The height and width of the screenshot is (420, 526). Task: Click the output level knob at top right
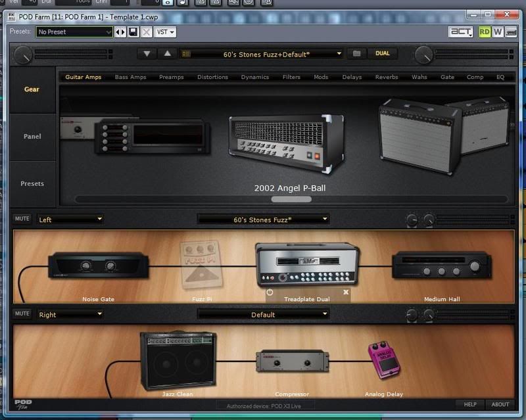pos(423,55)
